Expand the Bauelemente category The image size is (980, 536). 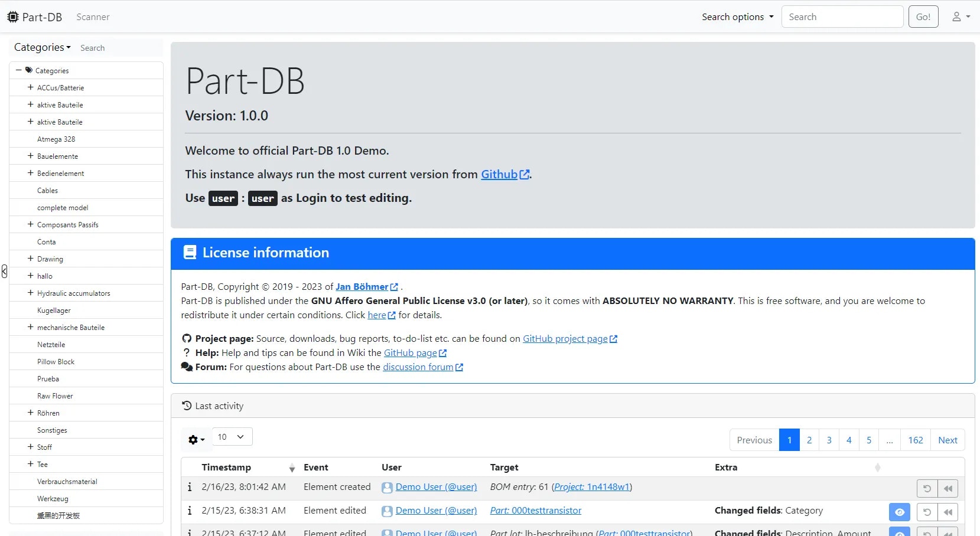(x=30, y=156)
